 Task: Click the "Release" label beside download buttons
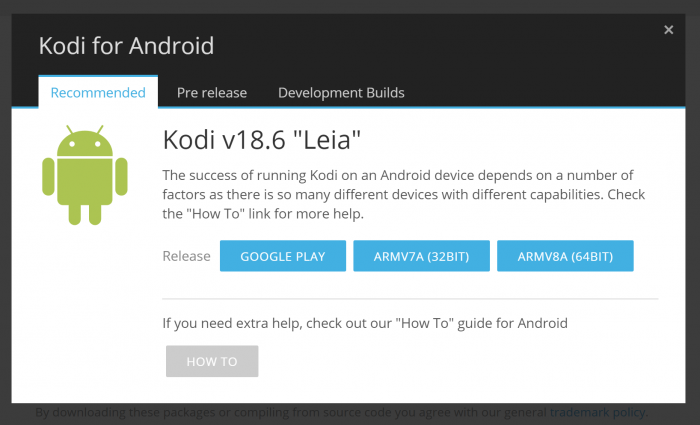tap(186, 256)
